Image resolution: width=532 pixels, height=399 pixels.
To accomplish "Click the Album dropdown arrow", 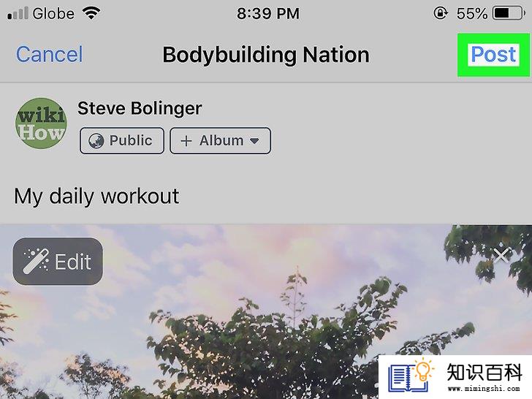I will (254, 140).
